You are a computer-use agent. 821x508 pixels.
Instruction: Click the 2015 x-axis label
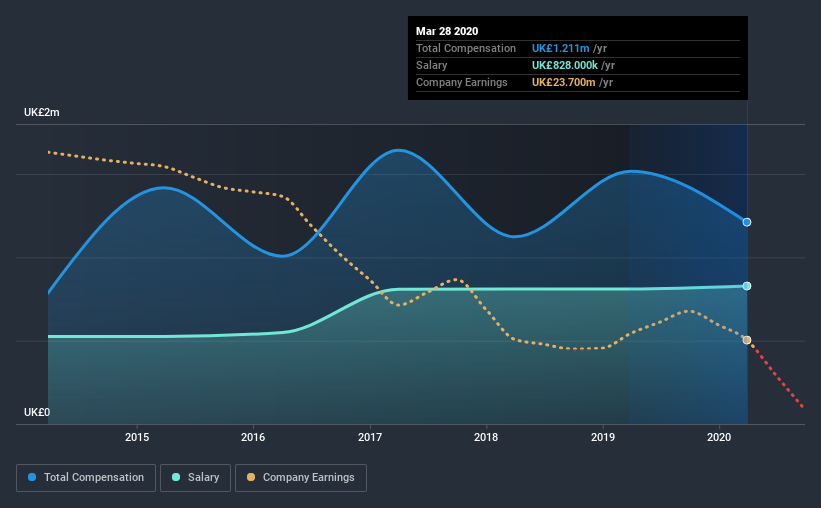pyautogui.click(x=137, y=437)
